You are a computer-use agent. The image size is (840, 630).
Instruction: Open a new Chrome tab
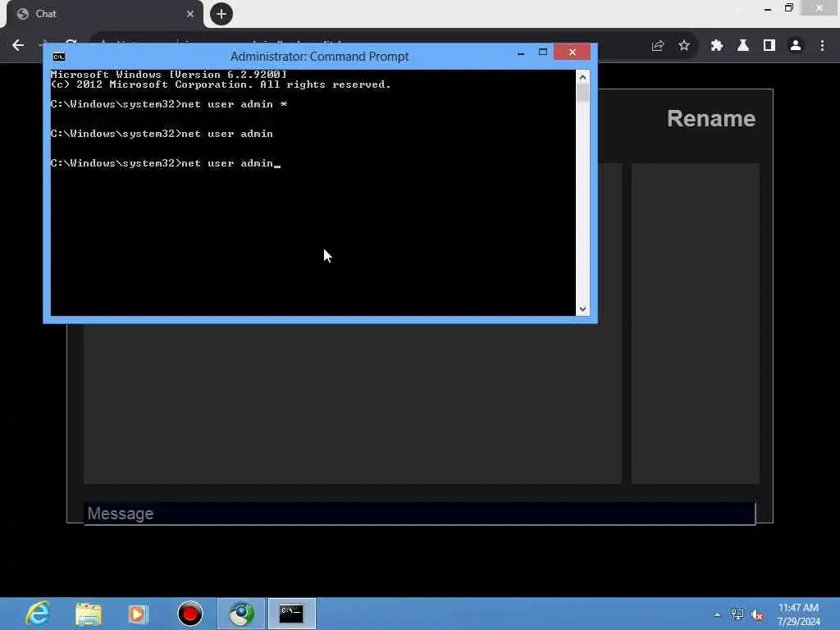click(221, 14)
